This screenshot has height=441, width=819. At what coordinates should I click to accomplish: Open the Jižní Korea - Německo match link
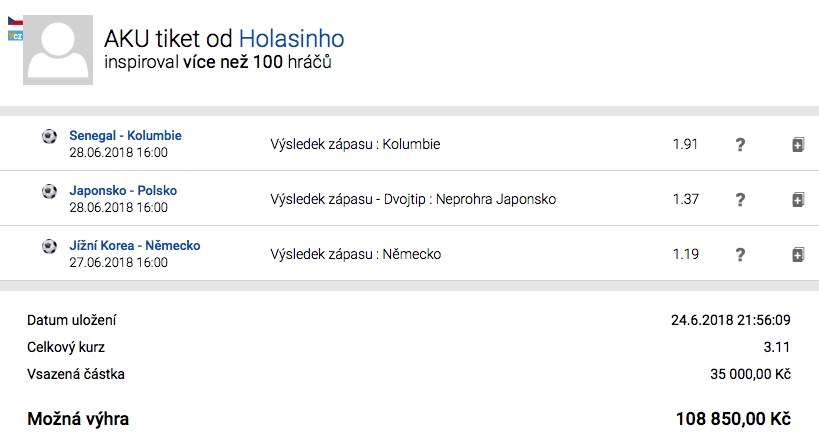(x=135, y=246)
